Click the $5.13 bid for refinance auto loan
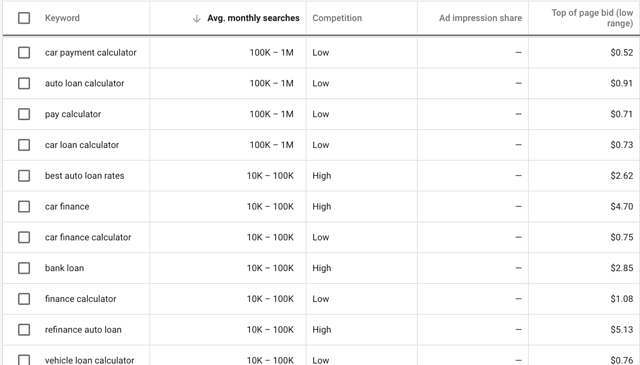Screen dimensions: 640x365 [x=622, y=329]
